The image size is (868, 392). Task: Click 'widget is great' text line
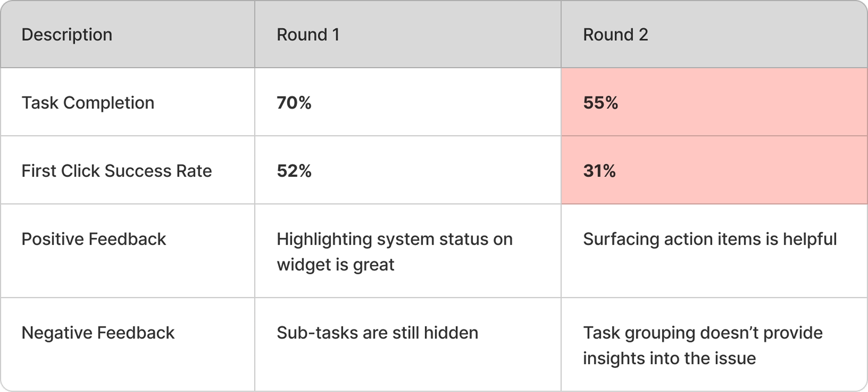click(x=335, y=265)
